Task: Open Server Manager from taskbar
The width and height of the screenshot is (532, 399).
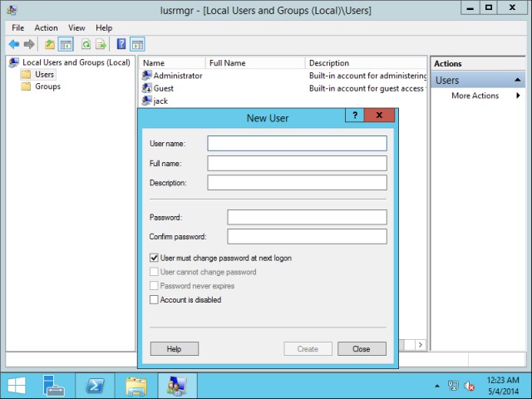Action: point(54,386)
